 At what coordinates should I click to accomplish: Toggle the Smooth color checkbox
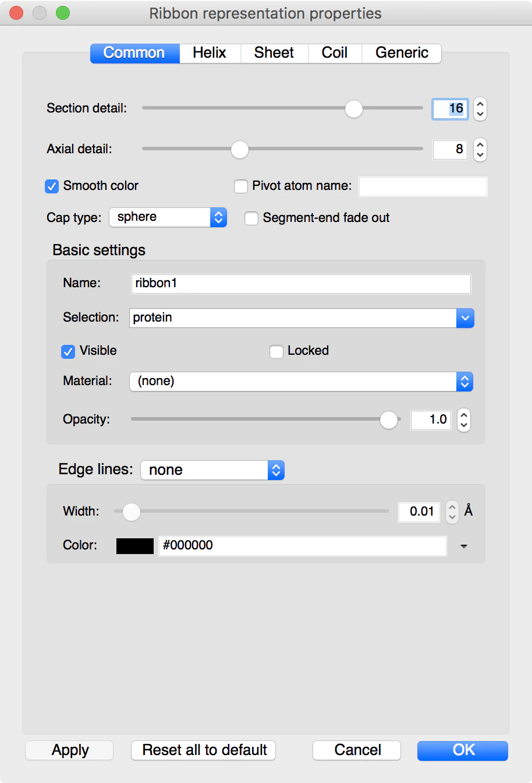coord(52,186)
